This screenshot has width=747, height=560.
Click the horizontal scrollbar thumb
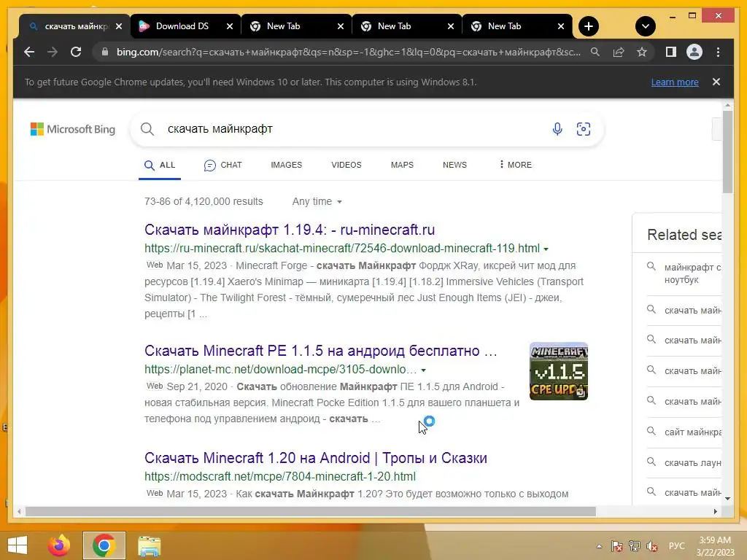click(x=311, y=511)
